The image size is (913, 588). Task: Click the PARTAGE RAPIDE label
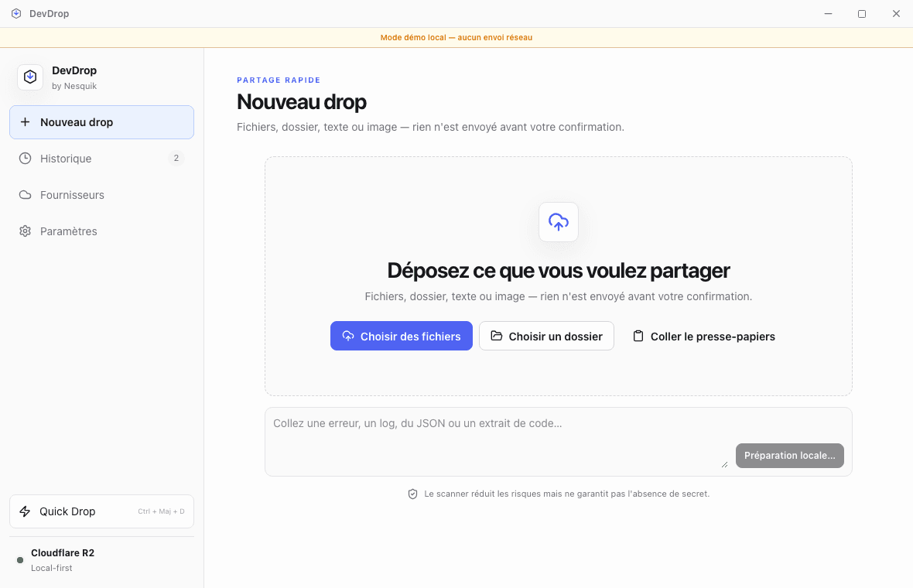279,80
